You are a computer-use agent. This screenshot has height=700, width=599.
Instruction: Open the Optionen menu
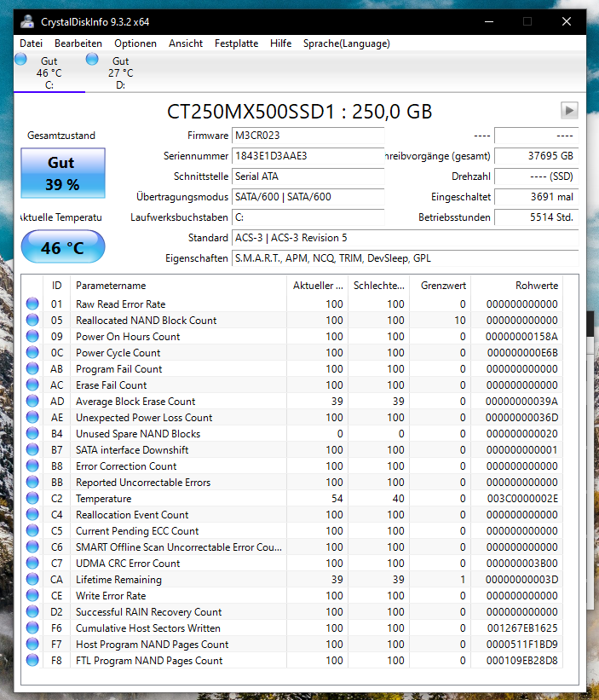[135, 43]
